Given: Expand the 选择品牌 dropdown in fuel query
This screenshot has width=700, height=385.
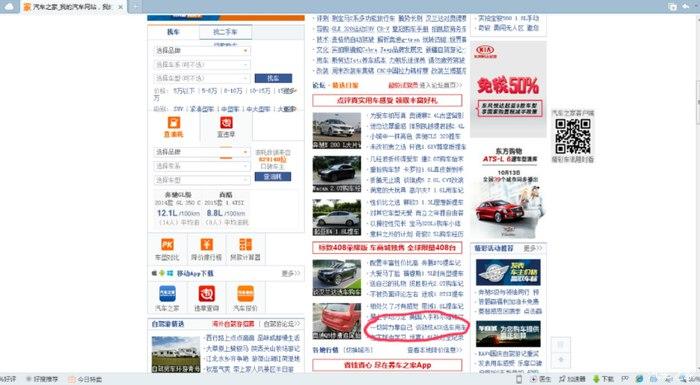Looking at the screenshot, I should (202, 152).
